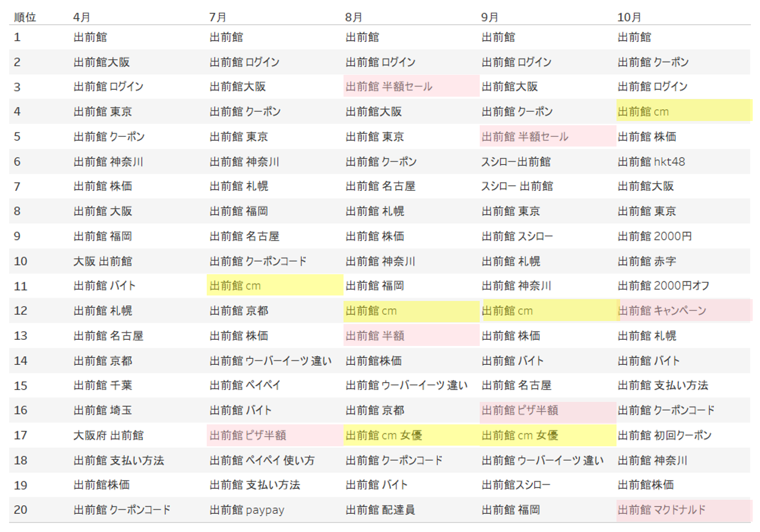
Task: Select 出前館 ウーバーイーツ 違い in 9月
Action: 543,460
